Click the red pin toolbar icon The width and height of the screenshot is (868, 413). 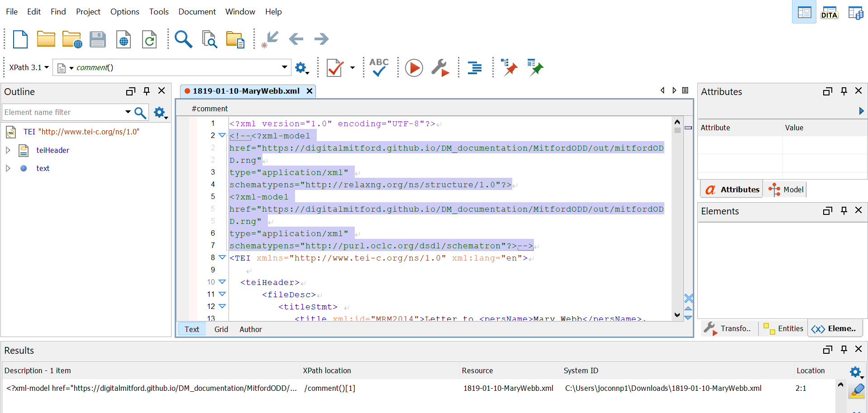(x=509, y=67)
